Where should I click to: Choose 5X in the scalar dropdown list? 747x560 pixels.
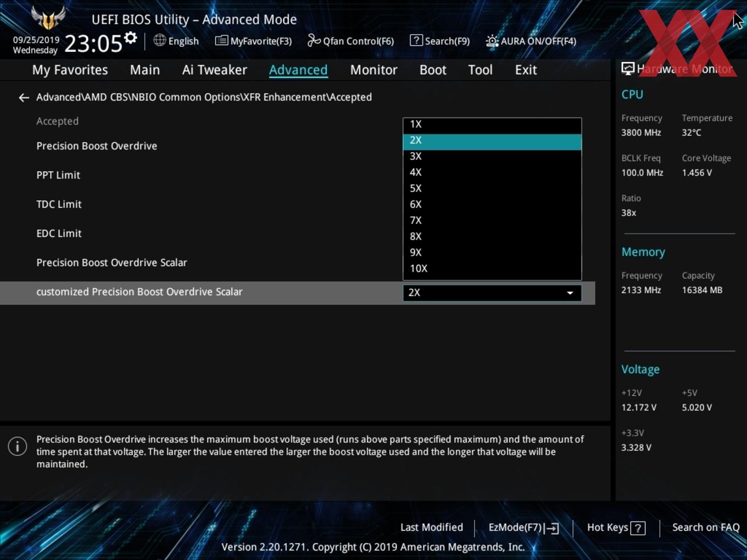[x=492, y=188]
